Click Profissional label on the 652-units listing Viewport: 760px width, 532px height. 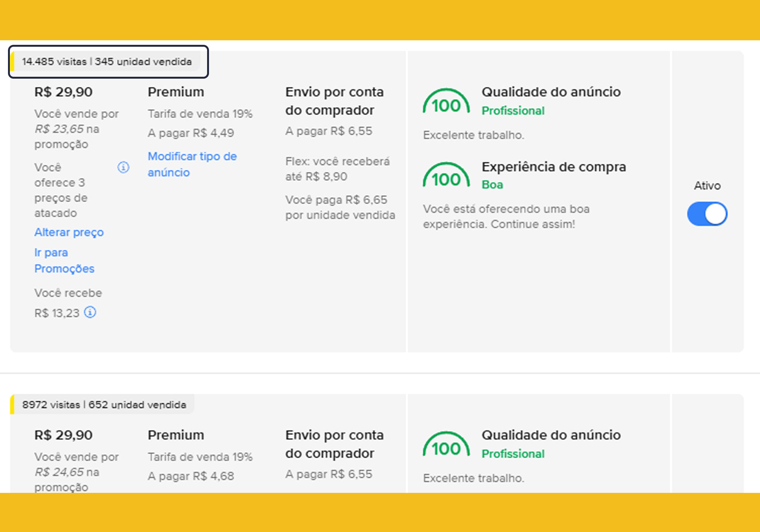(513, 454)
